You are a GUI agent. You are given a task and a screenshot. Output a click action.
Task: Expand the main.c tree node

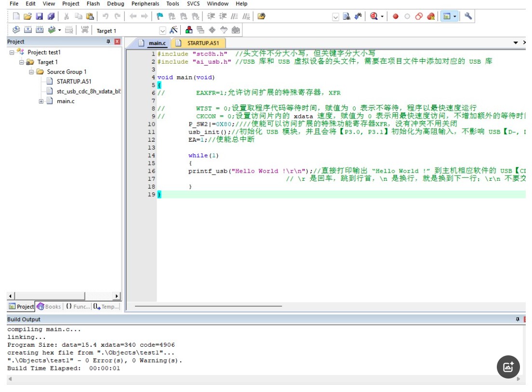(41, 101)
